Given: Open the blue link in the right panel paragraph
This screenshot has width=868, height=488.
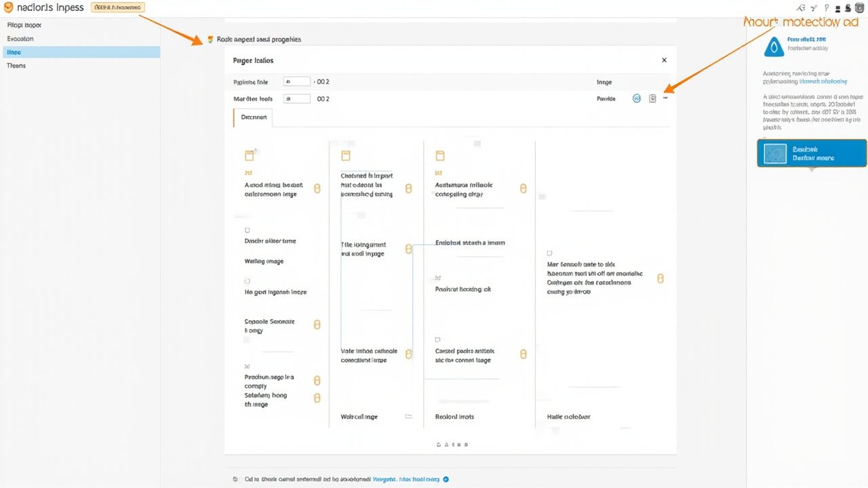Looking at the screenshot, I should [x=824, y=81].
